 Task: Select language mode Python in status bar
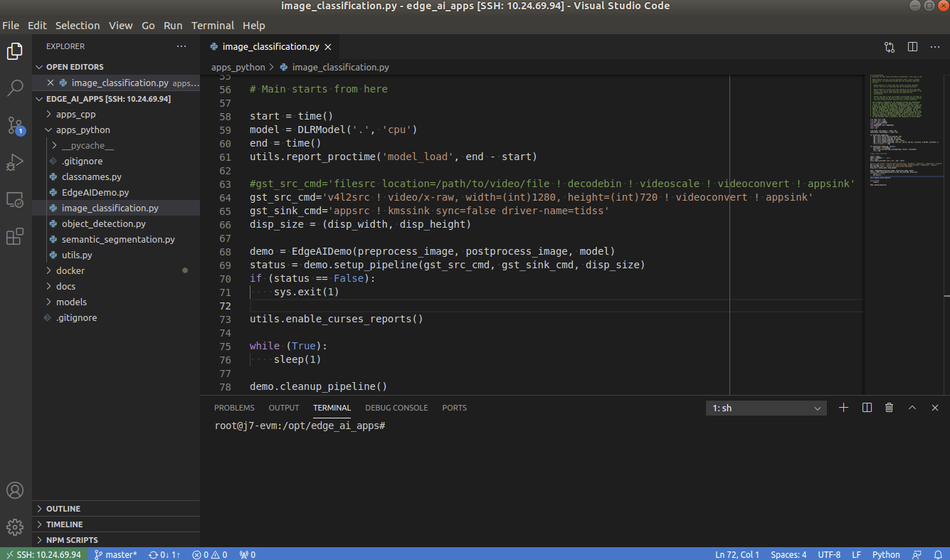(x=886, y=554)
